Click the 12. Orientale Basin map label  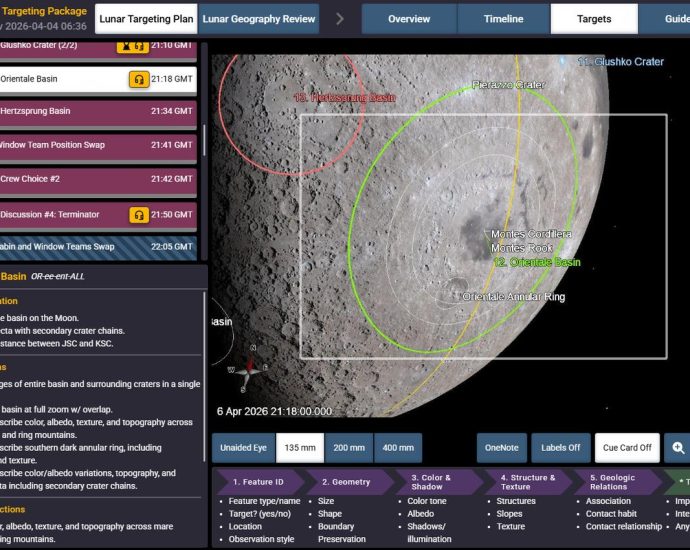pos(537,263)
